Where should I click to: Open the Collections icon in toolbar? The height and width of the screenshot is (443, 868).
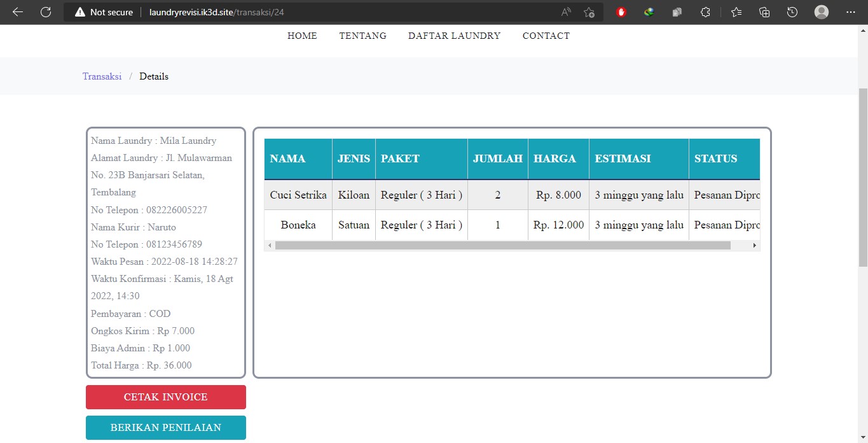click(764, 12)
